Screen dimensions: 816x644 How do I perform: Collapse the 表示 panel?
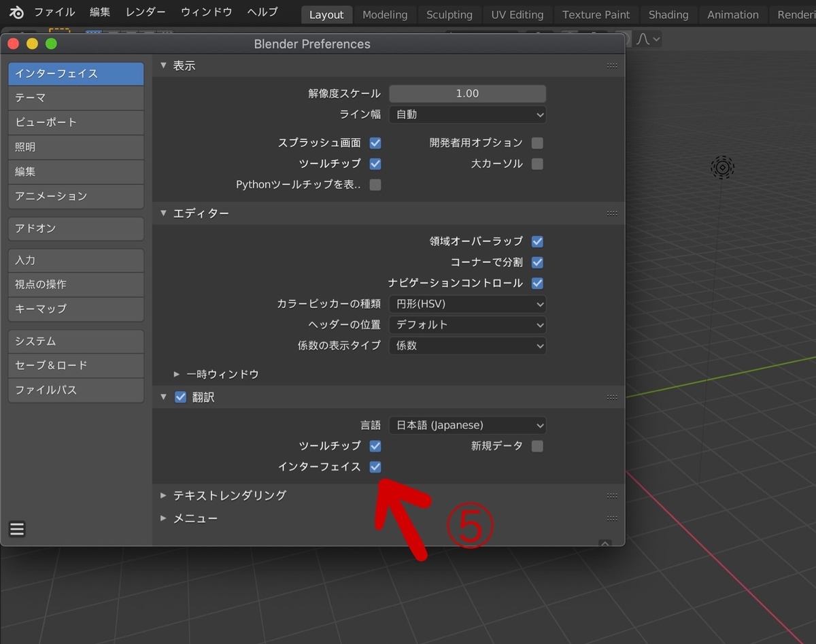pos(163,66)
